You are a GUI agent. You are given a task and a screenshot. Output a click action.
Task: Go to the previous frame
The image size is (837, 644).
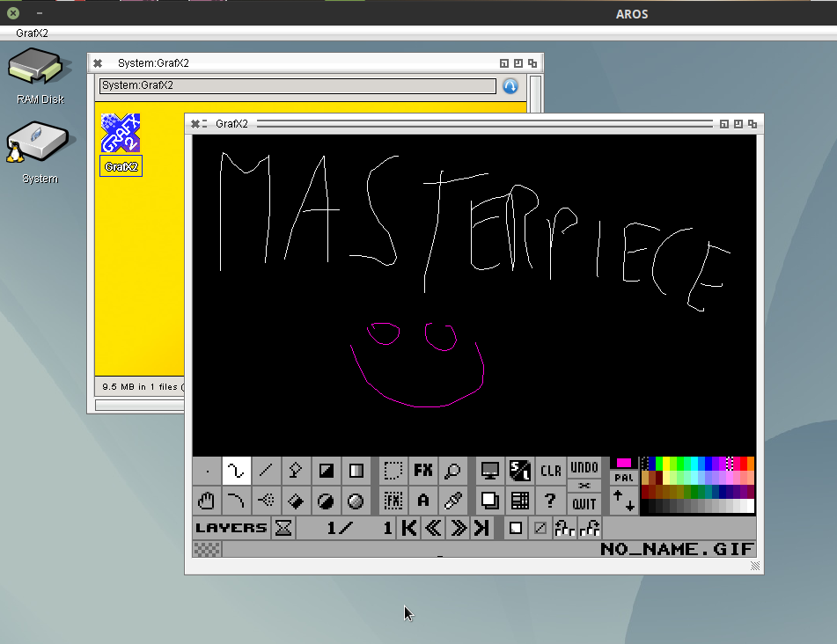pos(433,528)
